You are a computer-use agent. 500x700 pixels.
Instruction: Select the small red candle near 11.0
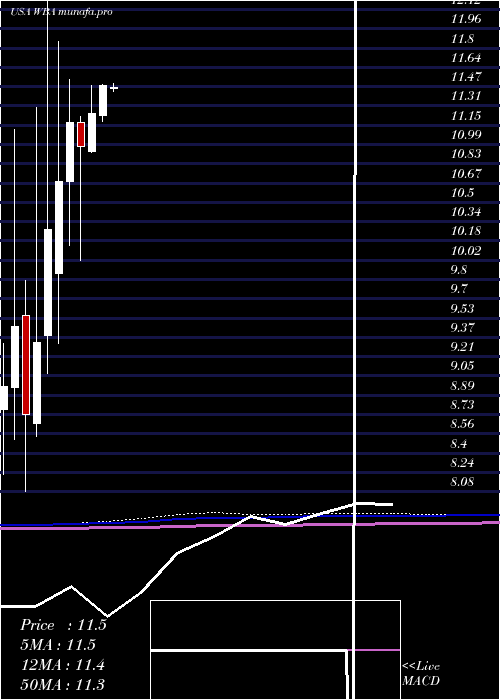[81, 134]
